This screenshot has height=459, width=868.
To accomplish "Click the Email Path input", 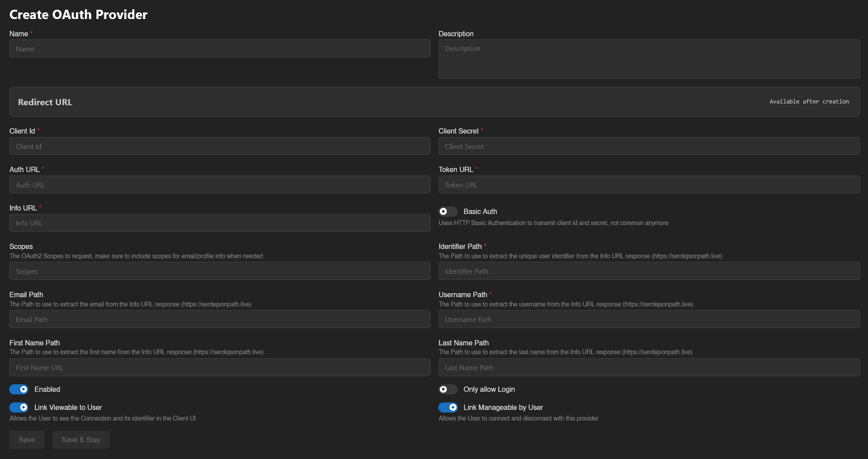I will coord(220,319).
